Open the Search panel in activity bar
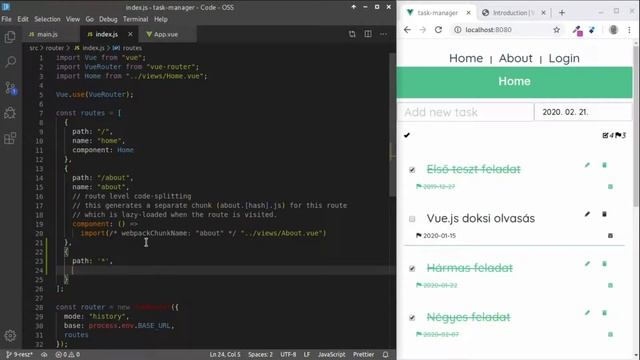This screenshot has height=360, width=640. (10, 62)
